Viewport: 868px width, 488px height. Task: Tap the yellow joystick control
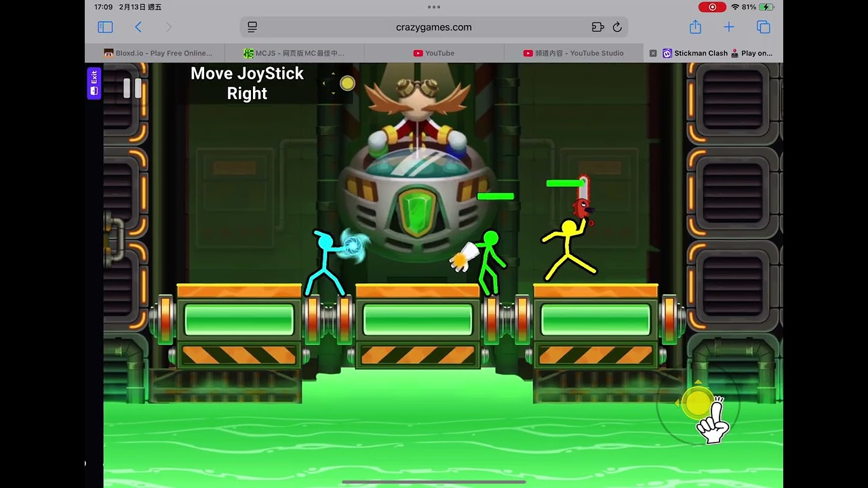point(698,403)
